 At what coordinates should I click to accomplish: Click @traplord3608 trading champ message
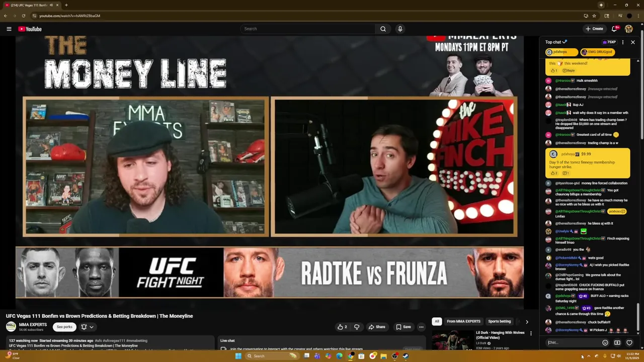[x=587, y=124]
